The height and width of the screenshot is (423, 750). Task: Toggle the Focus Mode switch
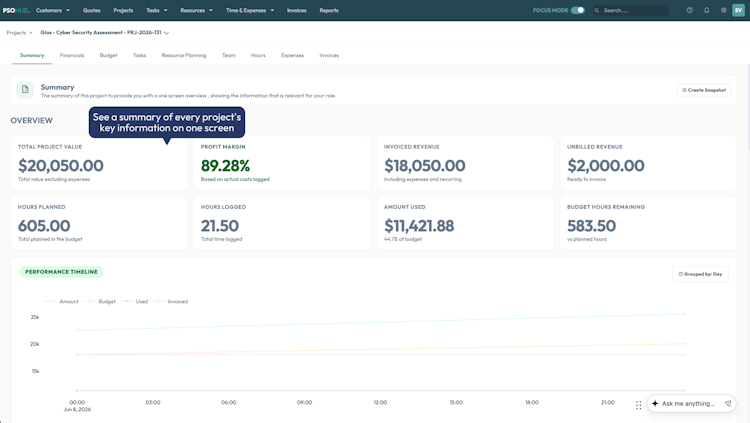click(578, 10)
